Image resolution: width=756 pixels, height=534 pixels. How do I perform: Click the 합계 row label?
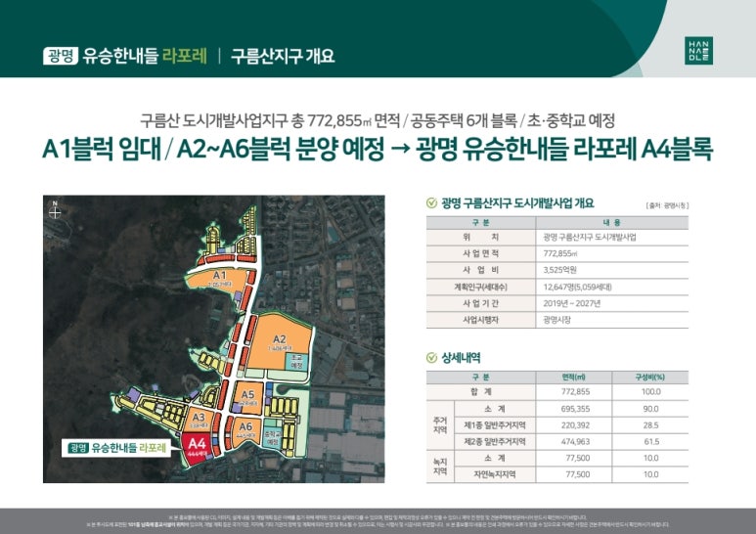pos(481,392)
